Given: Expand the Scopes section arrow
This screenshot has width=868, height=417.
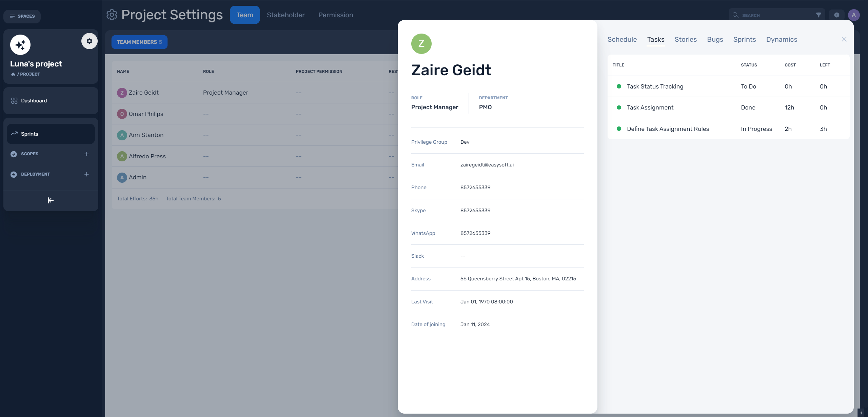Looking at the screenshot, I should pos(14,154).
